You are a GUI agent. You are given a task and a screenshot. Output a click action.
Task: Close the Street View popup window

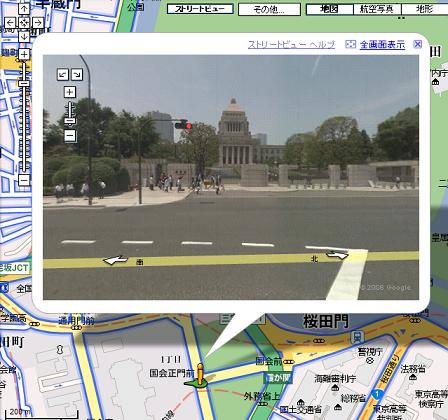tap(417, 44)
